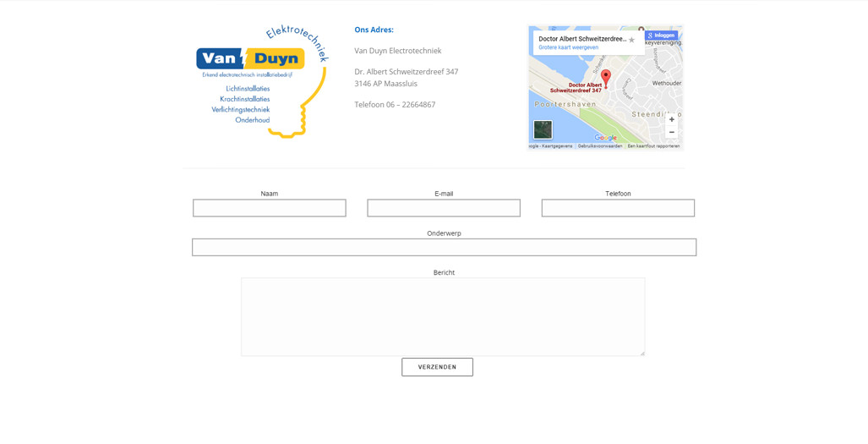Image resolution: width=868 pixels, height=444 pixels.
Task: Zoom out the map with minus button
Action: coord(671,132)
